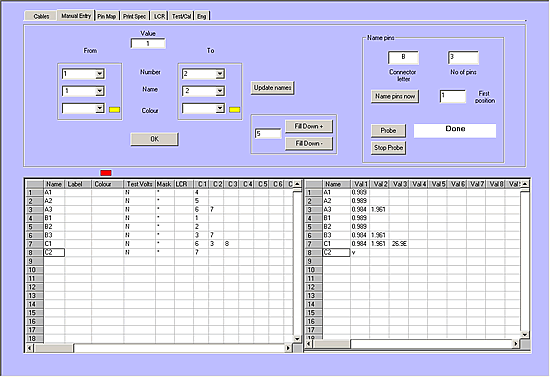
Task: Click the fill down count field
Action: pyautogui.click(x=268, y=133)
